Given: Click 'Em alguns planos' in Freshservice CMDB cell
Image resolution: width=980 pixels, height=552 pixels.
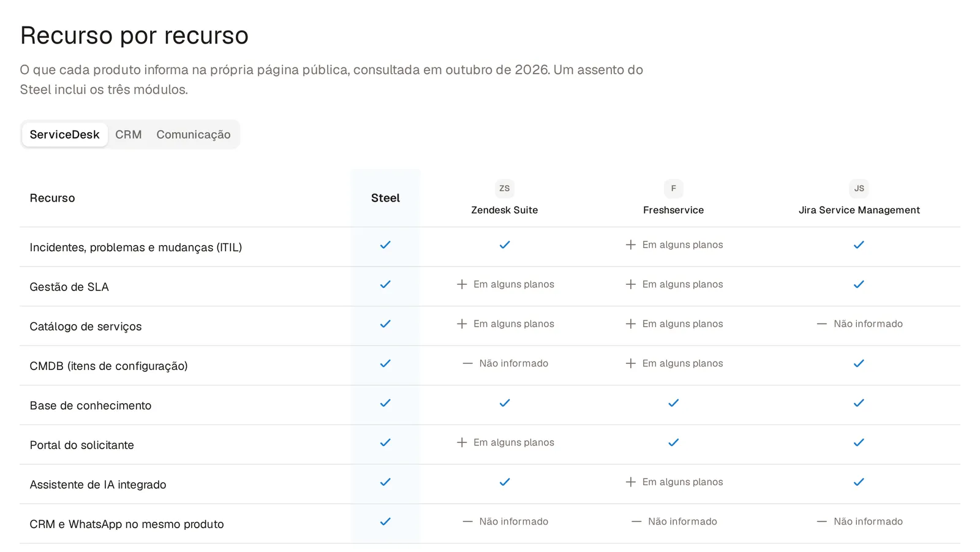Looking at the screenshot, I should (683, 363).
